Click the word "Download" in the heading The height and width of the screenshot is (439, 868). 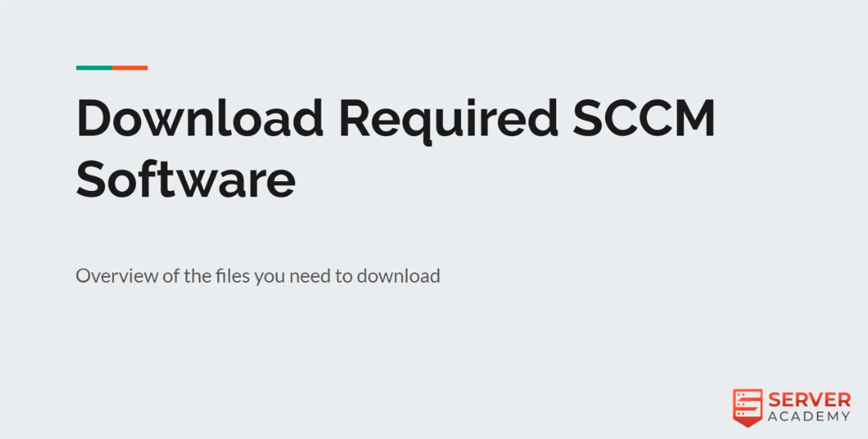[x=200, y=118]
